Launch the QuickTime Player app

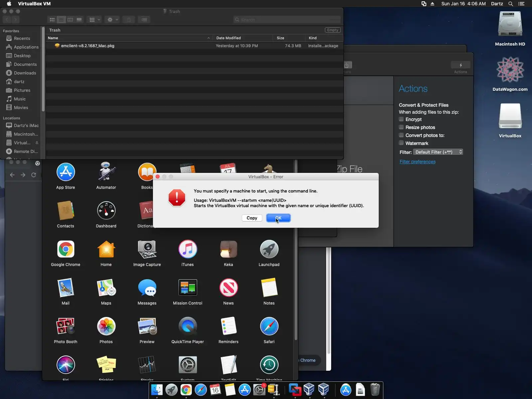coord(188,327)
